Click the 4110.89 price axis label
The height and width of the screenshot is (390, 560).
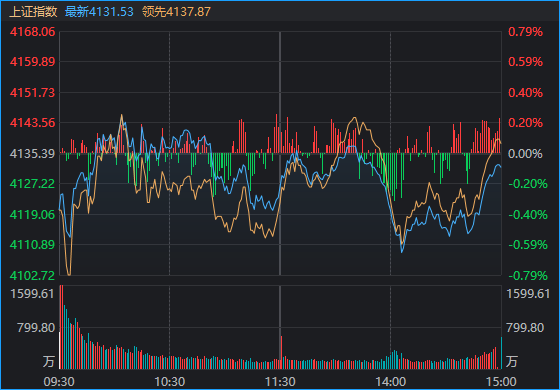[x=33, y=245]
